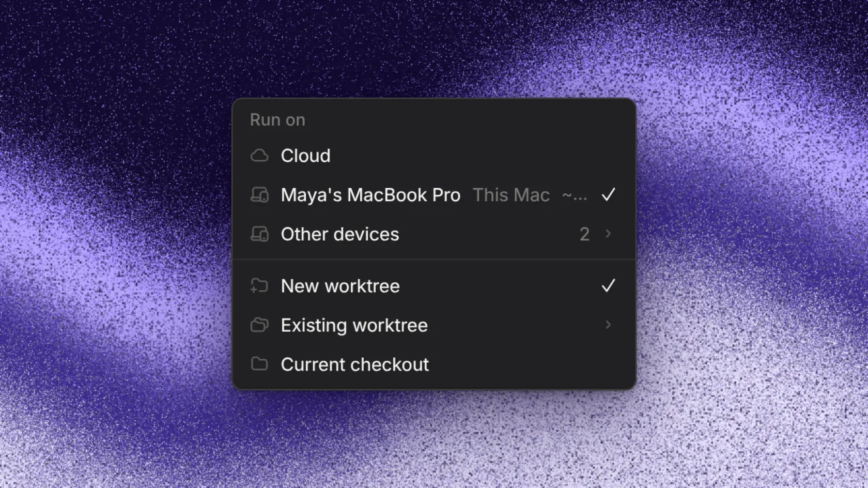Choose Existing worktree option

point(434,325)
